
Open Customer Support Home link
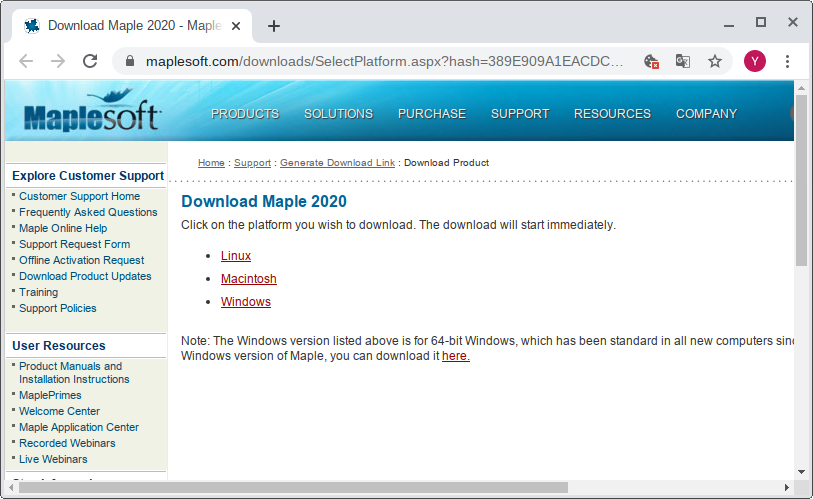[x=79, y=196]
